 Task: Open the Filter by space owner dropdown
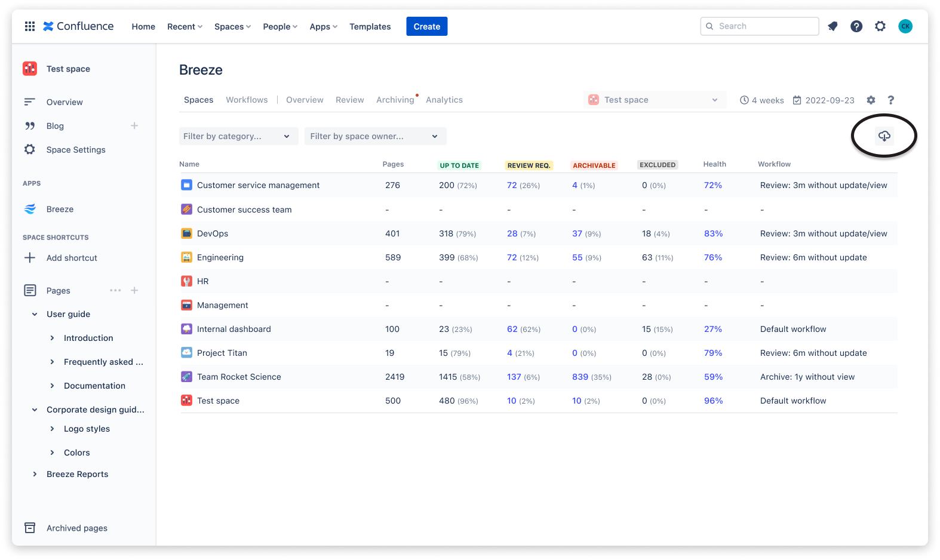(376, 136)
